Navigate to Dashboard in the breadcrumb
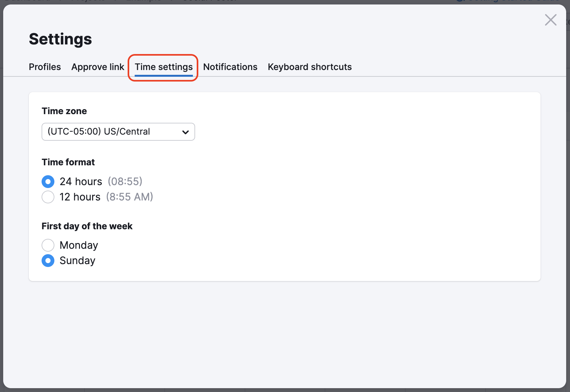Viewport: 570px width, 392px height. pyautogui.click(x=27, y=1)
